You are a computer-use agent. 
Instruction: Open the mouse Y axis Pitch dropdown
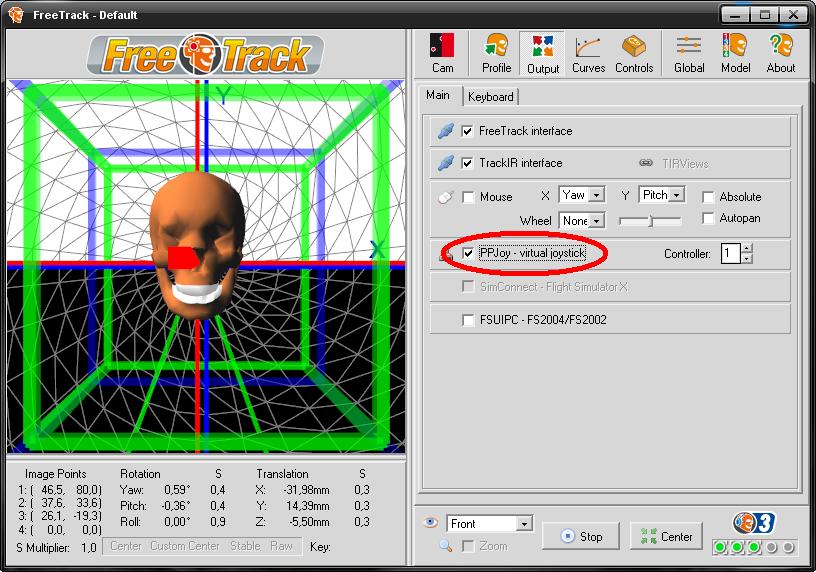pos(662,195)
